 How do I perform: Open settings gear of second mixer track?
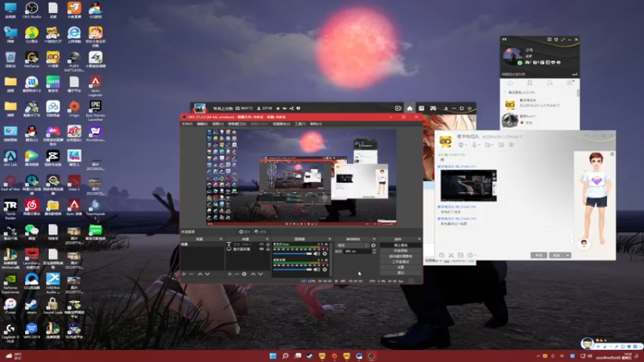click(325, 269)
